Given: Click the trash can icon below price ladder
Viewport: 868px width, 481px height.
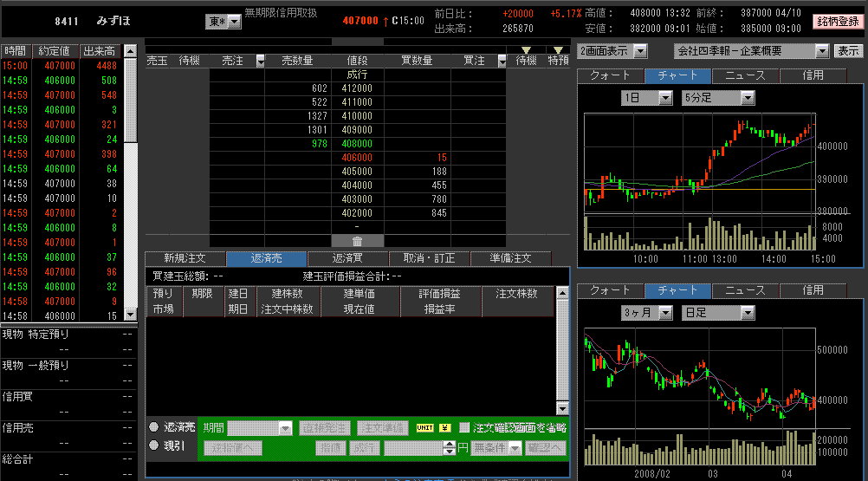Looking at the screenshot, I should 356,241.
